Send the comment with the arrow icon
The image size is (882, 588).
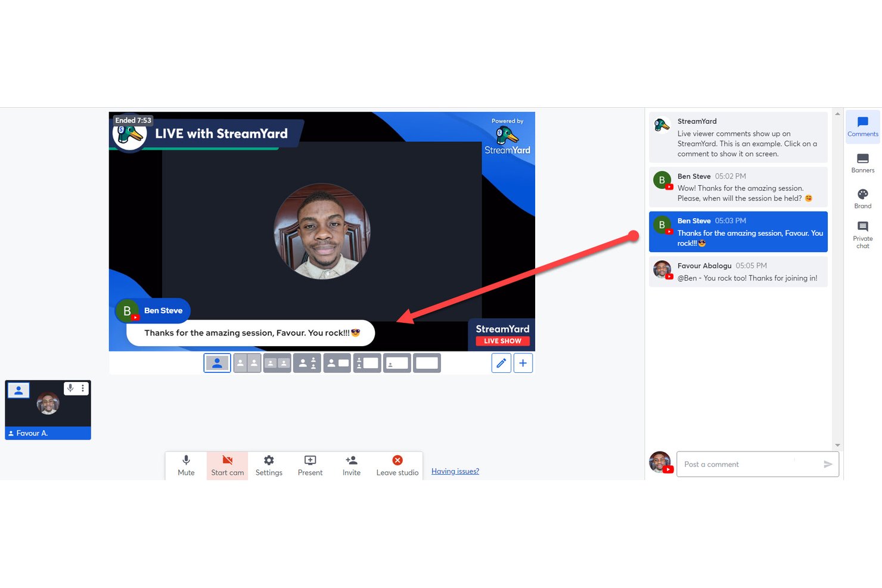click(828, 464)
